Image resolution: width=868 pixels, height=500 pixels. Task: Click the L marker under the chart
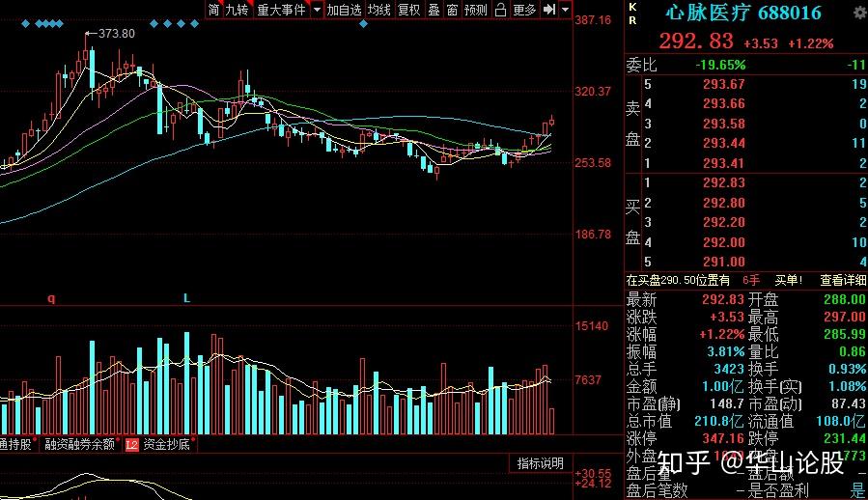[186, 298]
